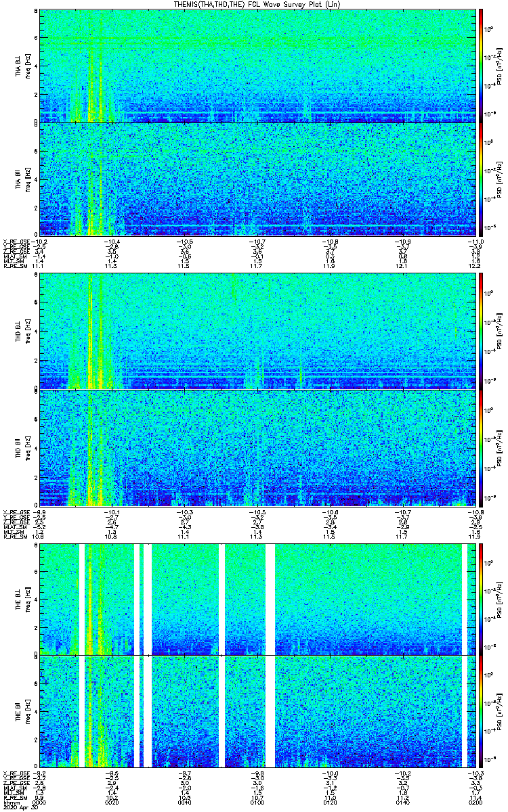508x812 pixels.
Task: Click the PSD color bar beside THA B-perpendicular panel
Action: point(481,65)
